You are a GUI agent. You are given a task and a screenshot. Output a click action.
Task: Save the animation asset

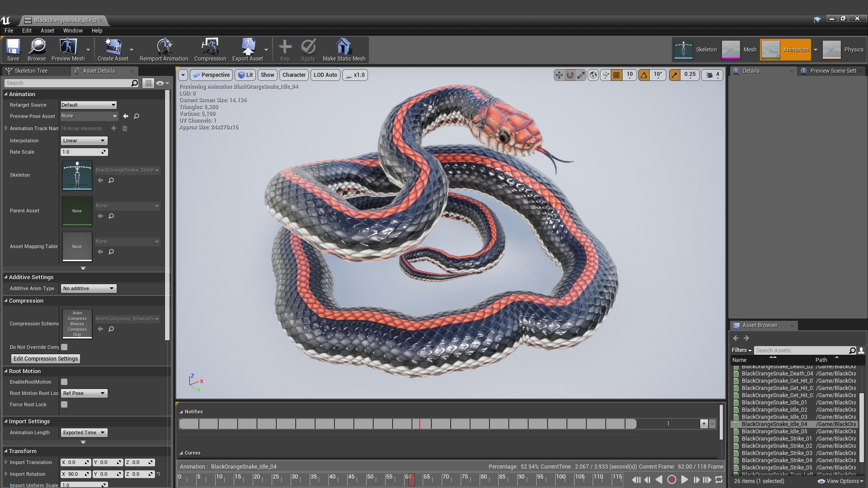click(x=13, y=50)
